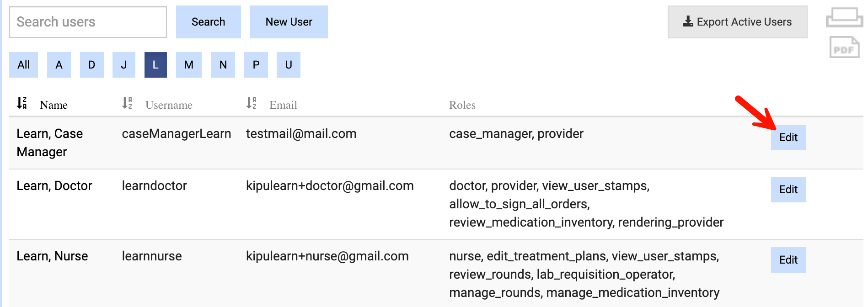868x307 pixels.
Task: Filter users by letter P
Action: point(256,65)
